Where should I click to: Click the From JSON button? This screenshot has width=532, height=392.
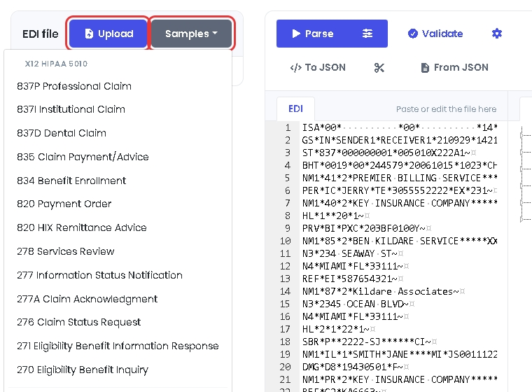(x=454, y=67)
